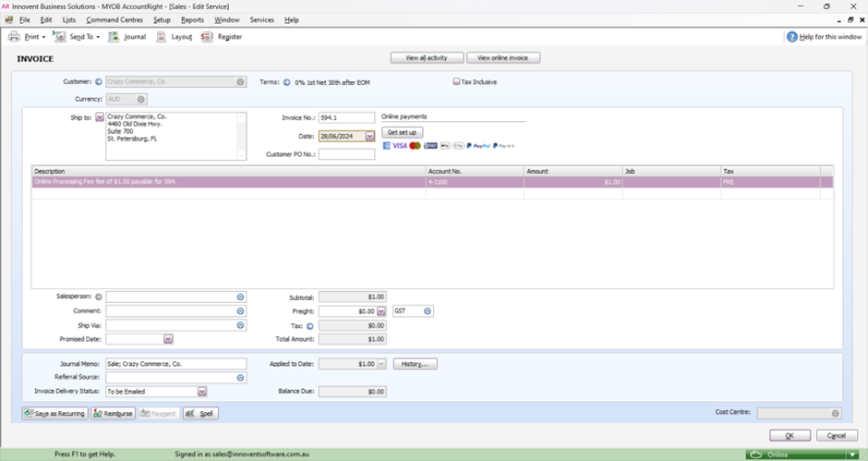Click the Get set up button

(x=402, y=132)
